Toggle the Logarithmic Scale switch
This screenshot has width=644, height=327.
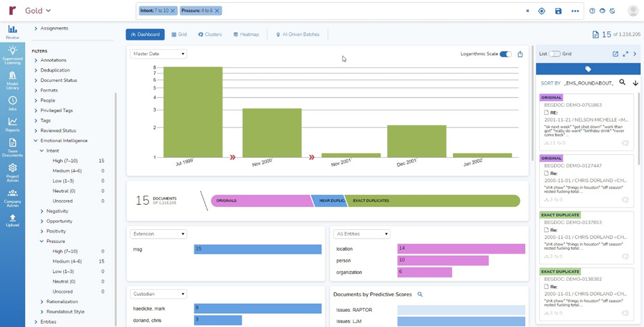505,54
